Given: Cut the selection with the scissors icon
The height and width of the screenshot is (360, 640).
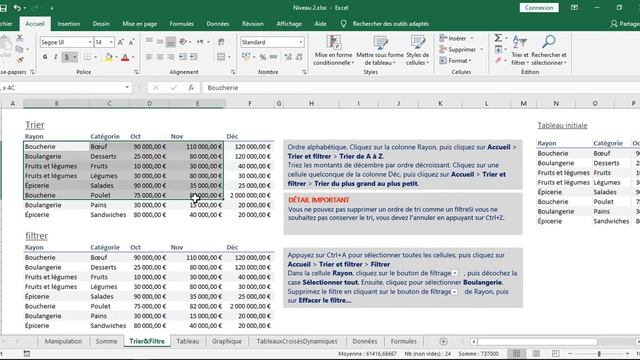Looking at the screenshot, I should coord(19,38).
